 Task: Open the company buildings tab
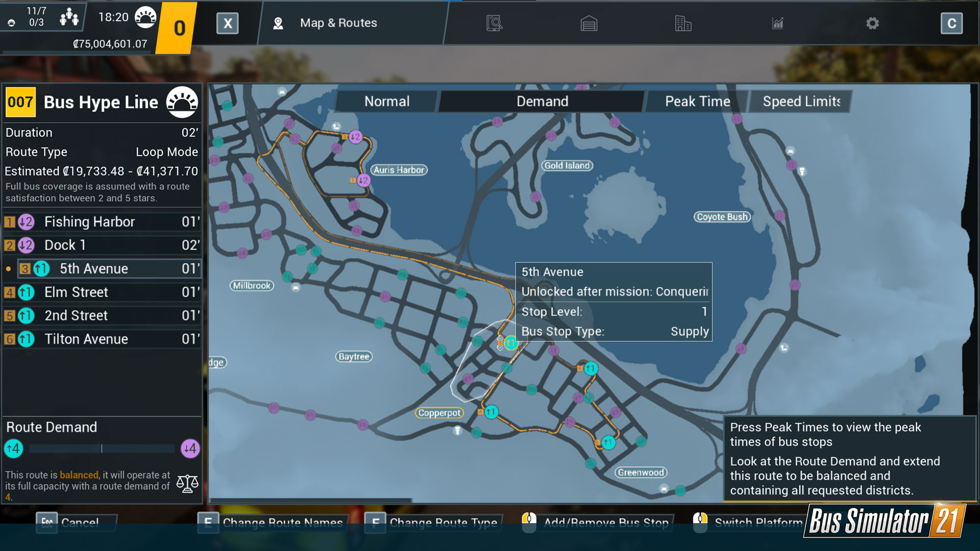tap(682, 23)
